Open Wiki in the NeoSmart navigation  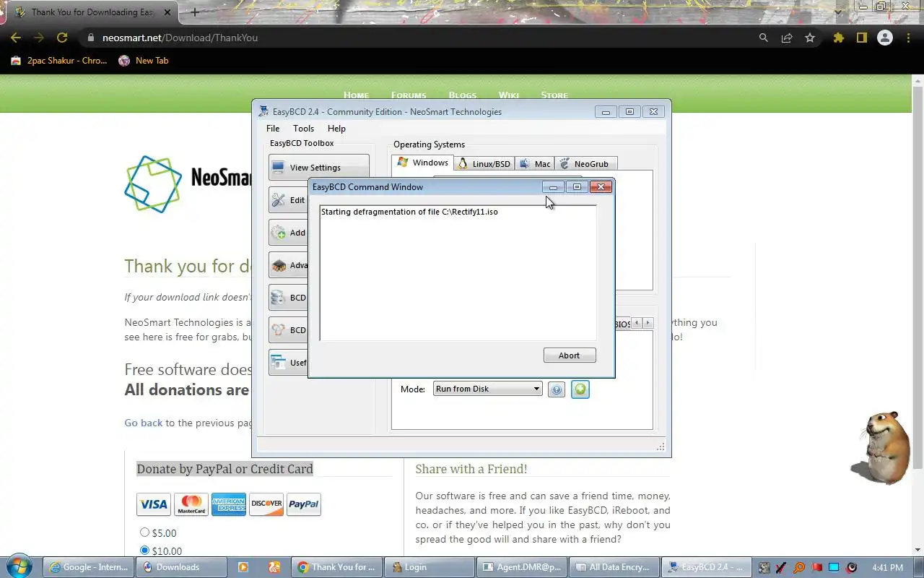coord(508,95)
